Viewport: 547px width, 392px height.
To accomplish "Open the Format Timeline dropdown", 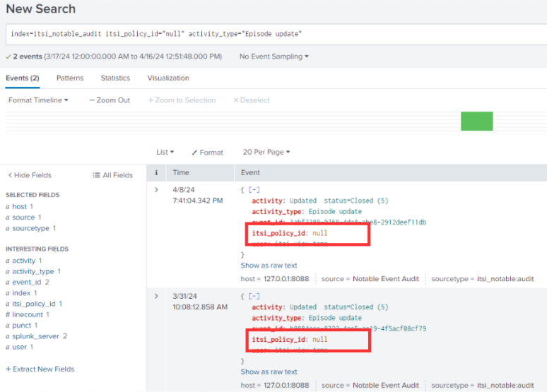I will tap(38, 100).
